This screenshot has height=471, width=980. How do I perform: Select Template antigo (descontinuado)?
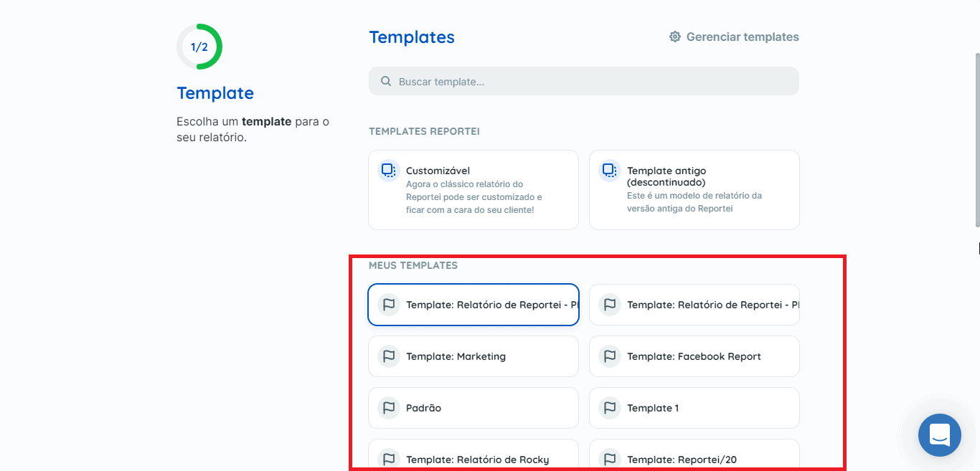click(x=694, y=190)
